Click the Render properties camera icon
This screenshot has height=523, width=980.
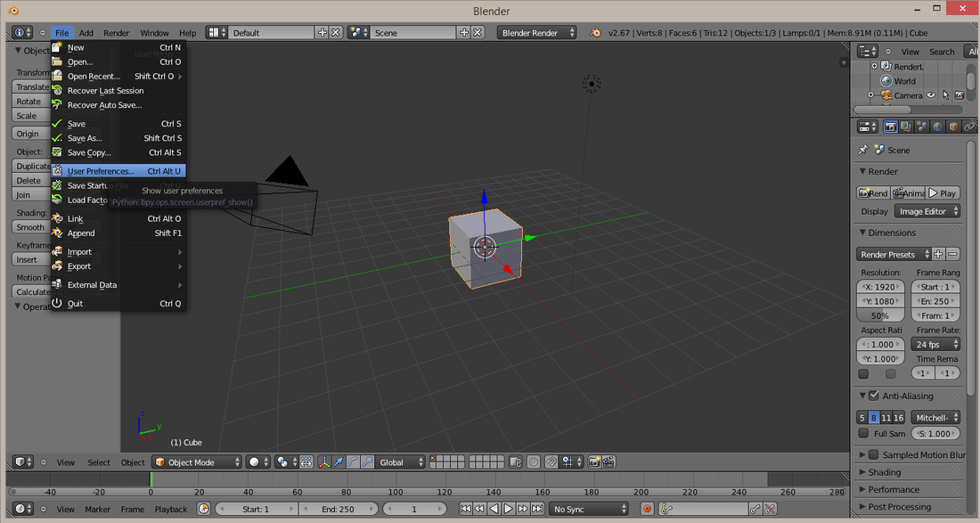[x=890, y=127]
